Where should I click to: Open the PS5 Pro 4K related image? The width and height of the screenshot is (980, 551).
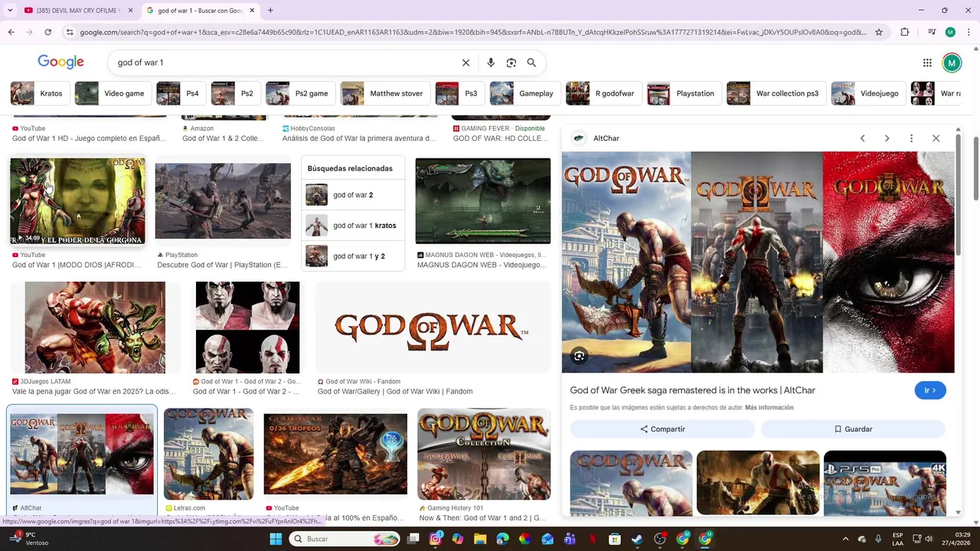pos(885,483)
